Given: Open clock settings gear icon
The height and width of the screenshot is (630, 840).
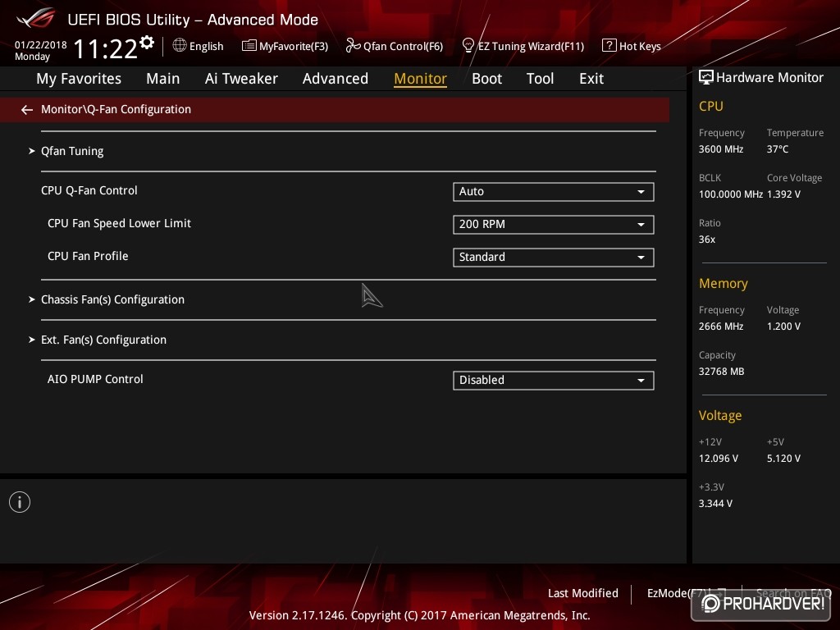Looking at the screenshot, I should [x=147, y=43].
